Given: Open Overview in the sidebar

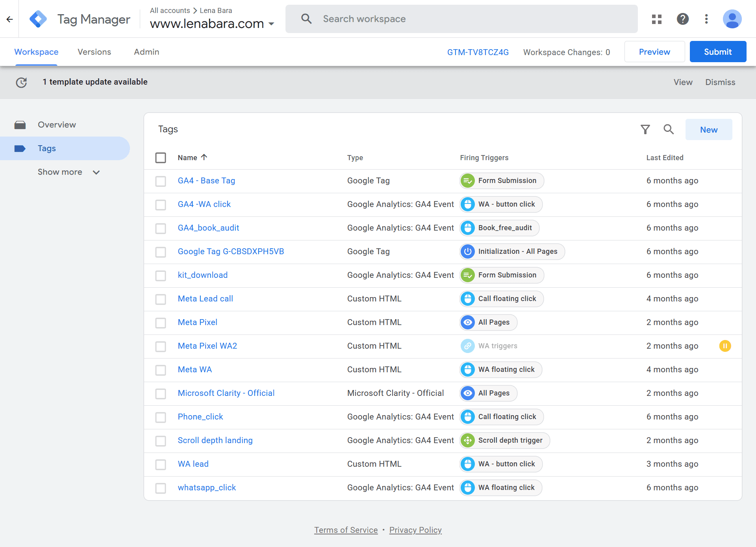Looking at the screenshot, I should click(x=57, y=125).
